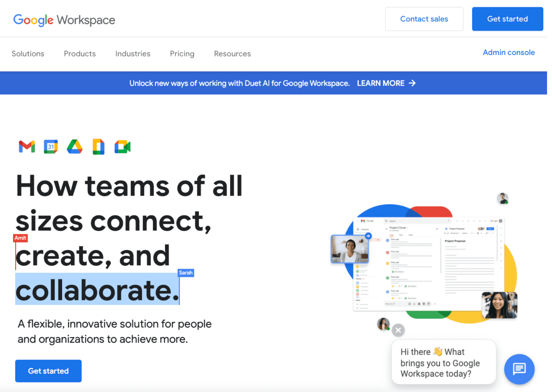552x392 pixels.
Task: Click the Google Docs icon
Action: pos(98,146)
